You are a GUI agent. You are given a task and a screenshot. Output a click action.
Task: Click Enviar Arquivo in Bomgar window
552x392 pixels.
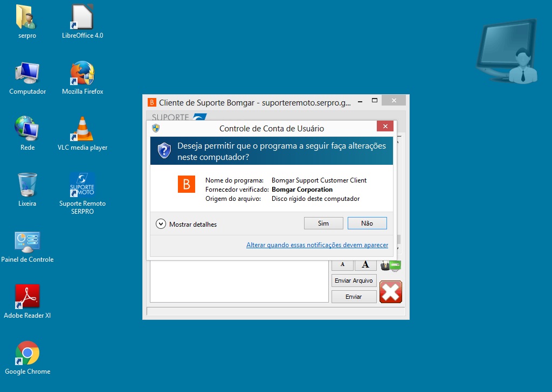tap(354, 281)
